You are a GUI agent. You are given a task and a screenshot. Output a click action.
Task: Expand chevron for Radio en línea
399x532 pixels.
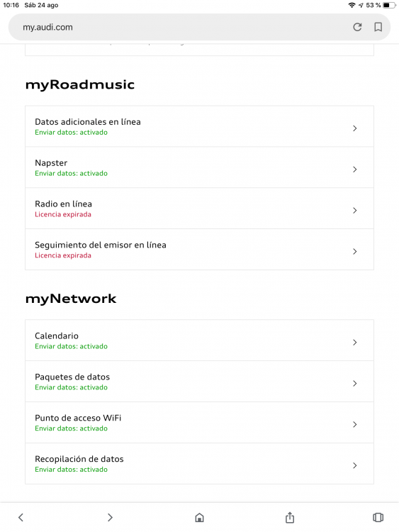pos(354,211)
